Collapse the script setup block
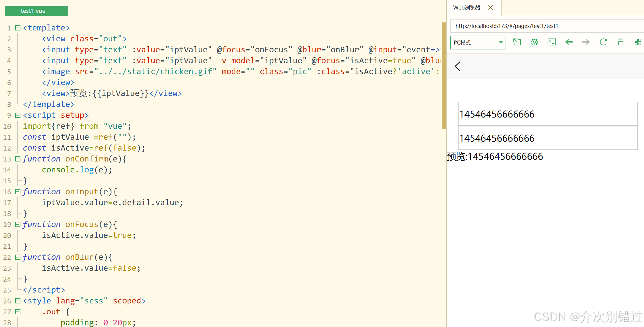This screenshot has width=644, height=327. 18,115
